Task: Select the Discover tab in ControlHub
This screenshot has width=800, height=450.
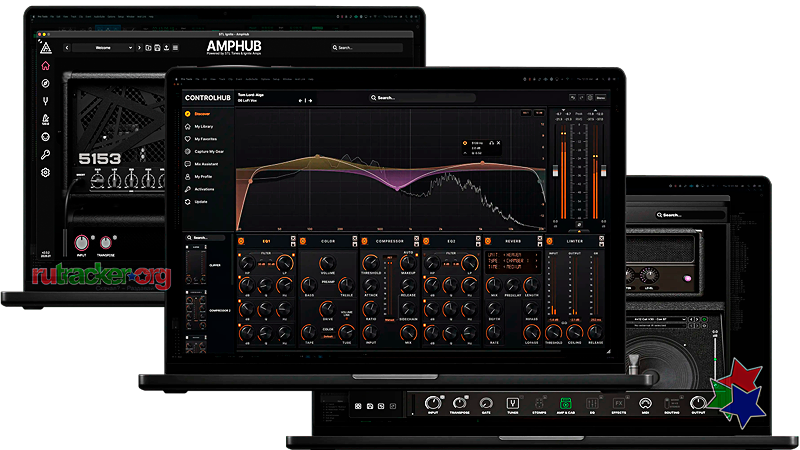Action: [201, 115]
